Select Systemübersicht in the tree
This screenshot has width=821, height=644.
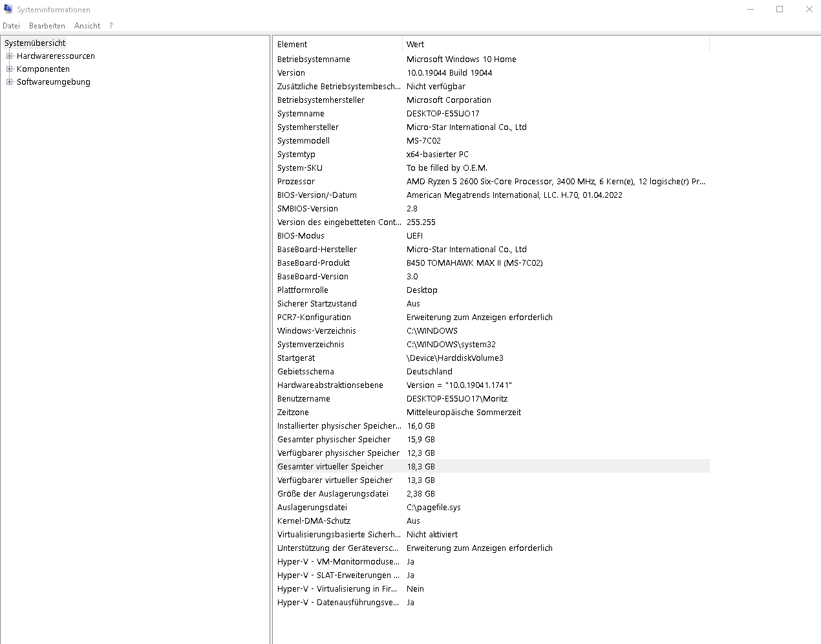[35, 43]
